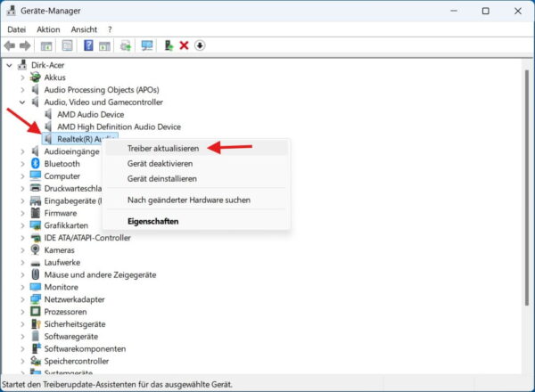Screen dimensions: 535x392
Task: Click the printer toolbar icon
Action: [x=126, y=45]
